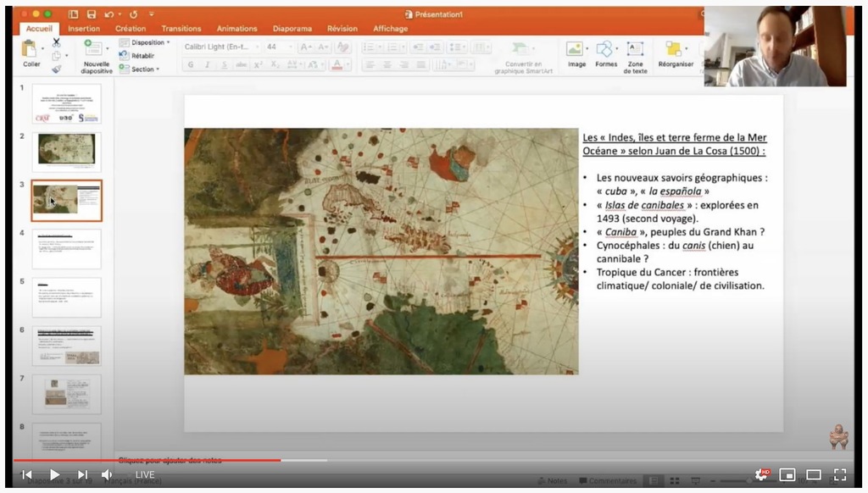Image resolution: width=868 pixels, height=493 pixels.
Task: Click the Rétablir reset icon
Action: point(124,55)
